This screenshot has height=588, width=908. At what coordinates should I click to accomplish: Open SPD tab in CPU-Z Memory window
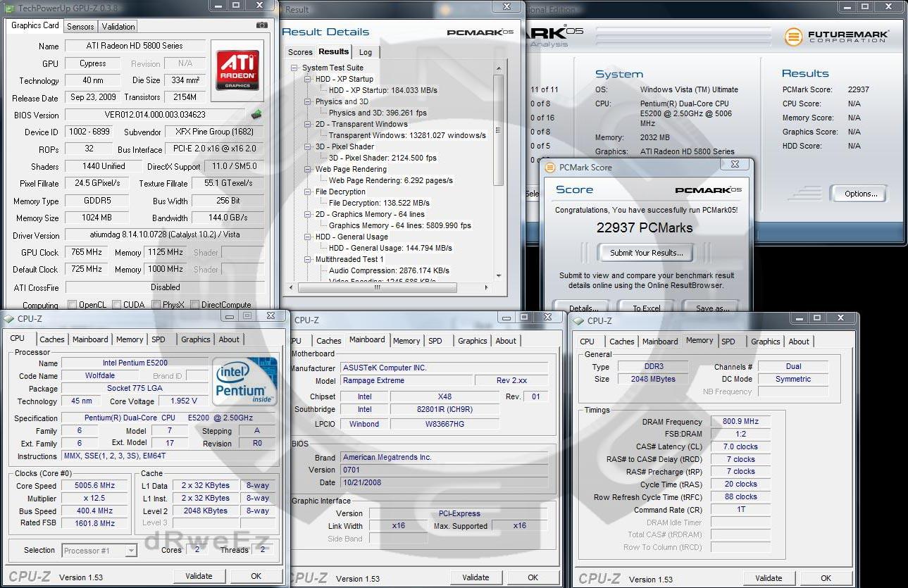coord(728,342)
